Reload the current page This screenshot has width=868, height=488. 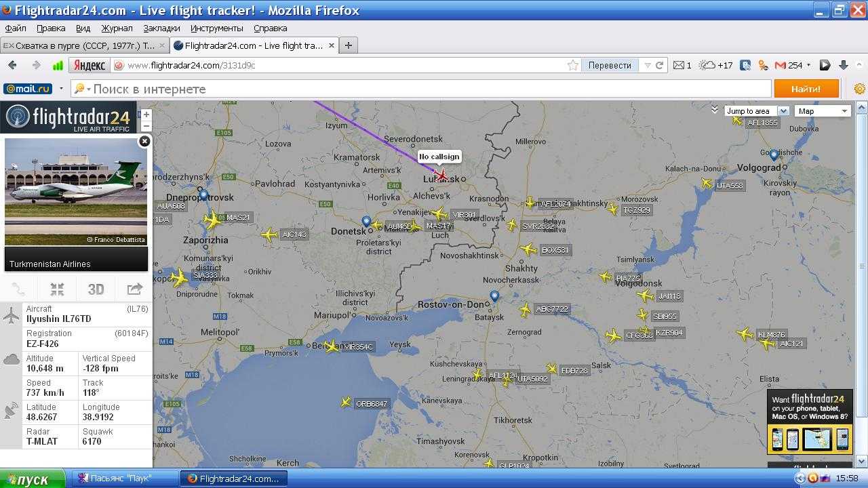(659, 65)
